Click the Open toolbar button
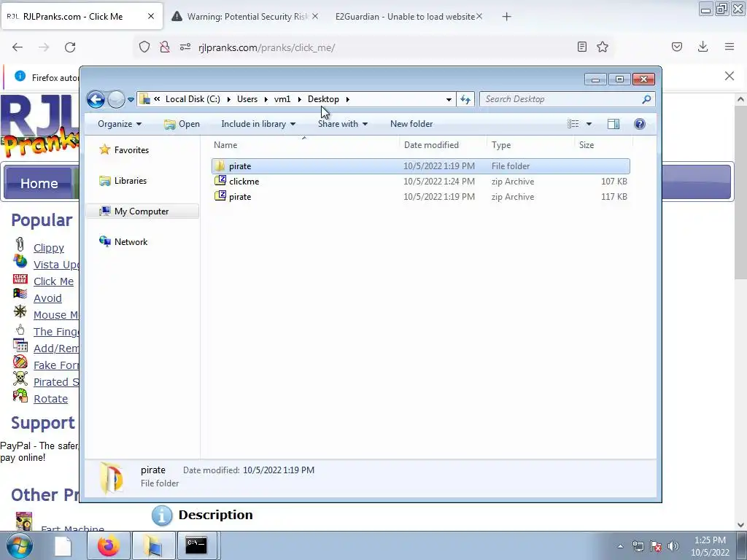This screenshot has height=560, width=747. click(x=182, y=124)
